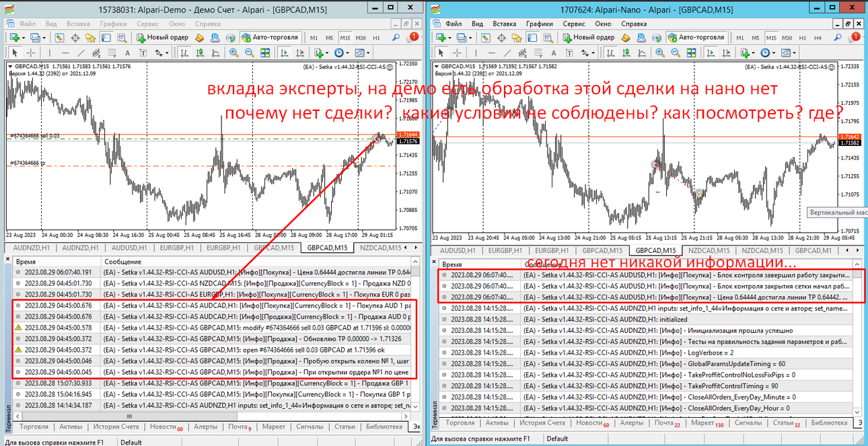
Task: Open periodicity dropdown in Alpari-Demo toolbar
Action: (347, 52)
